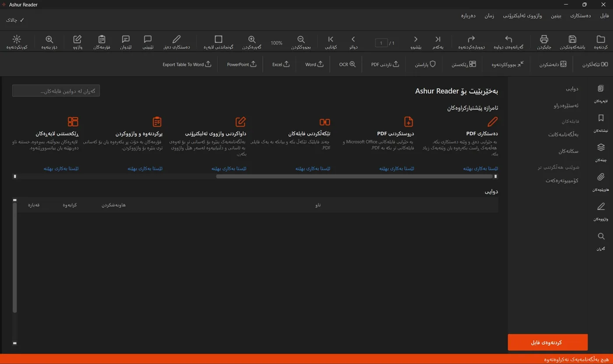
Task: Click Use now under Create PDF (دروستکردنی PDF)
Action: click(x=397, y=168)
